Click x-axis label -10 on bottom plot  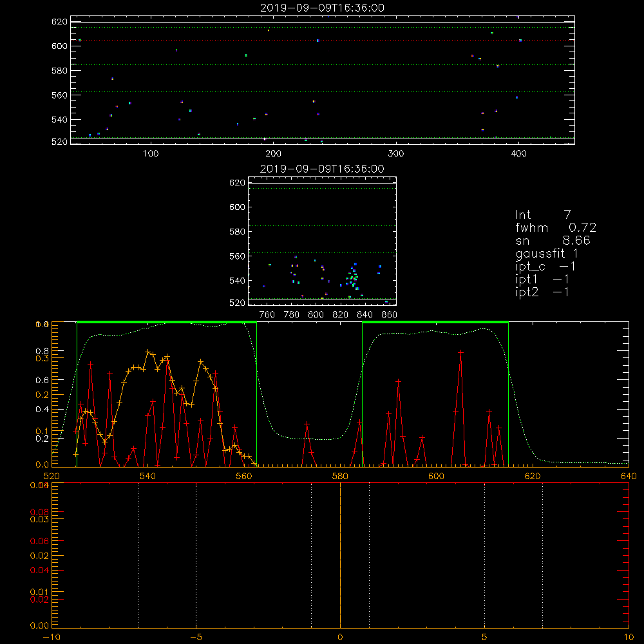(x=52, y=637)
